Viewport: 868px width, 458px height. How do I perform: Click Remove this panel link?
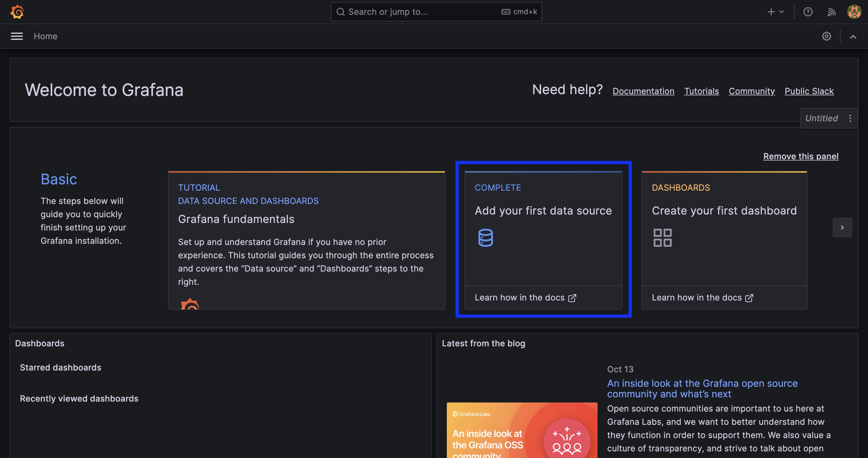pyautogui.click(x=800, y=156)
